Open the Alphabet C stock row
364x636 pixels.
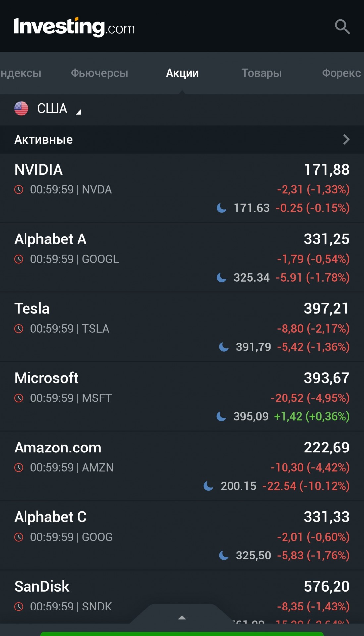pos(182,536)
